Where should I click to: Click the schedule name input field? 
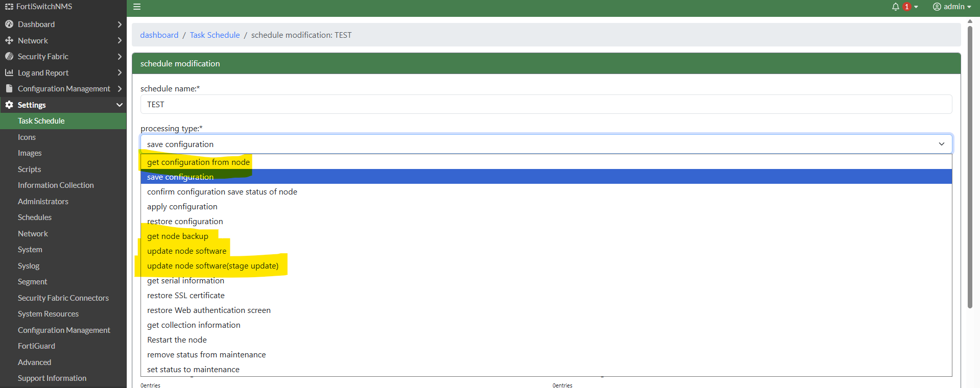546,104
